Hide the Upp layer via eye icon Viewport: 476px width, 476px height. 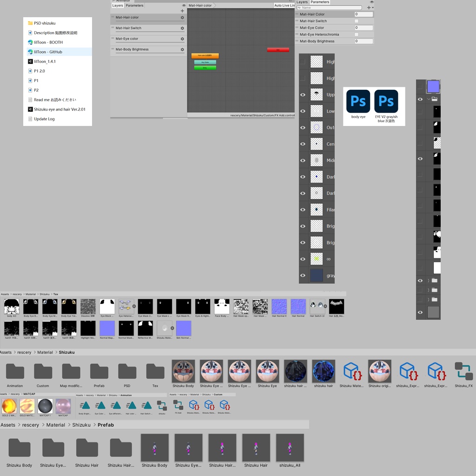pyautogui.click(x=303, y=95)
